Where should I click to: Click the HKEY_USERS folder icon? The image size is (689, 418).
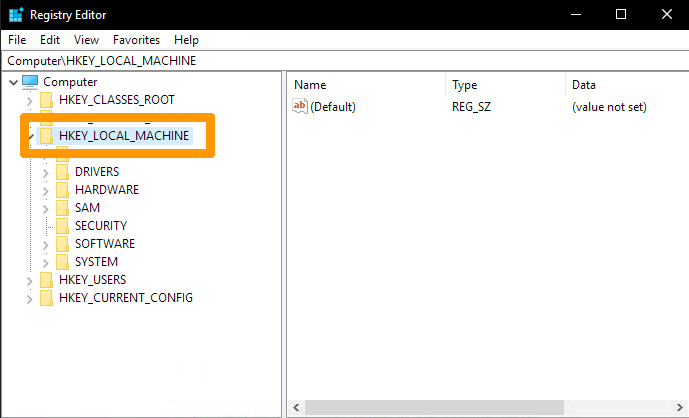coord(46,280)
